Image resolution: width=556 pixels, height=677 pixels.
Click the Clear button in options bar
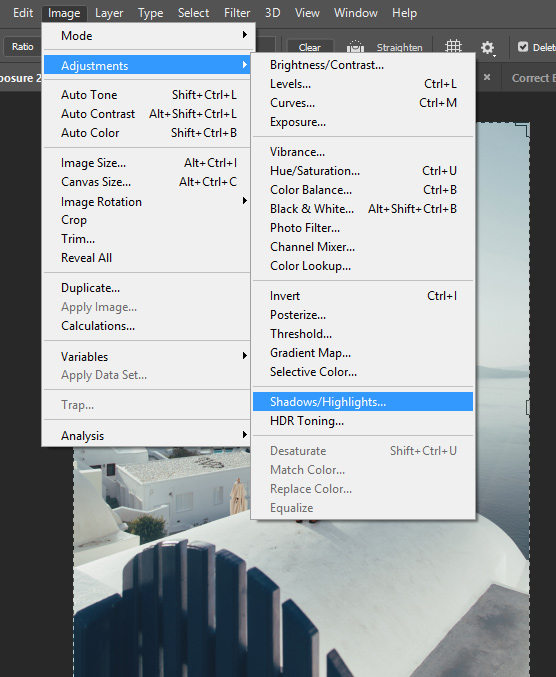(310, 47)
